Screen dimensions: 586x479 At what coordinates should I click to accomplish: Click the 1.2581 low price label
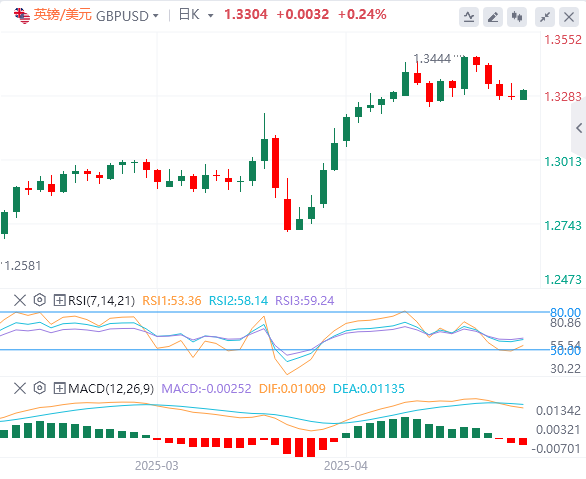pyautogui.click(x=22, y=266)
